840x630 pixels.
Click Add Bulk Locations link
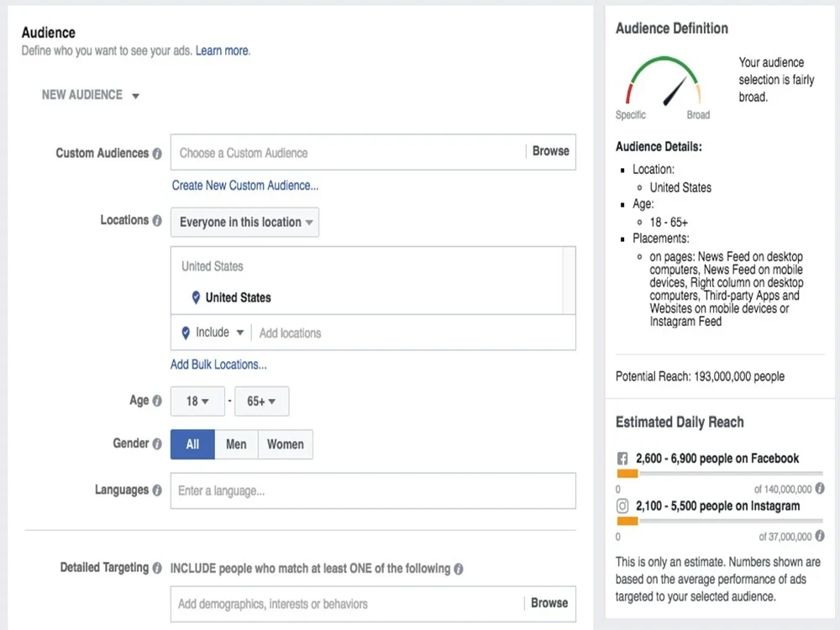(218, 365)
